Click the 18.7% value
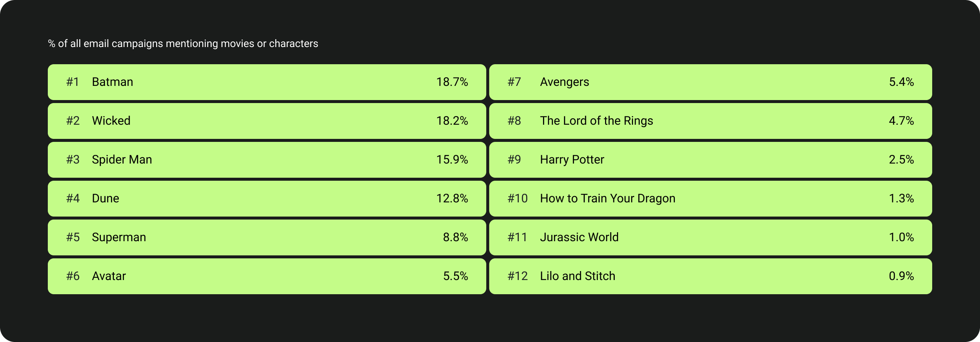This screenshot has height=342, width=980. pos(452,82)
